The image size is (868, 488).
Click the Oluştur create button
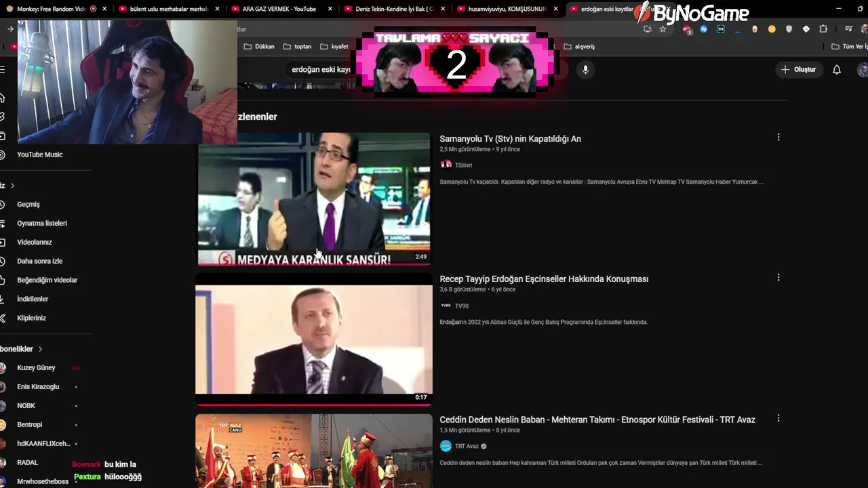coord(799,69)
